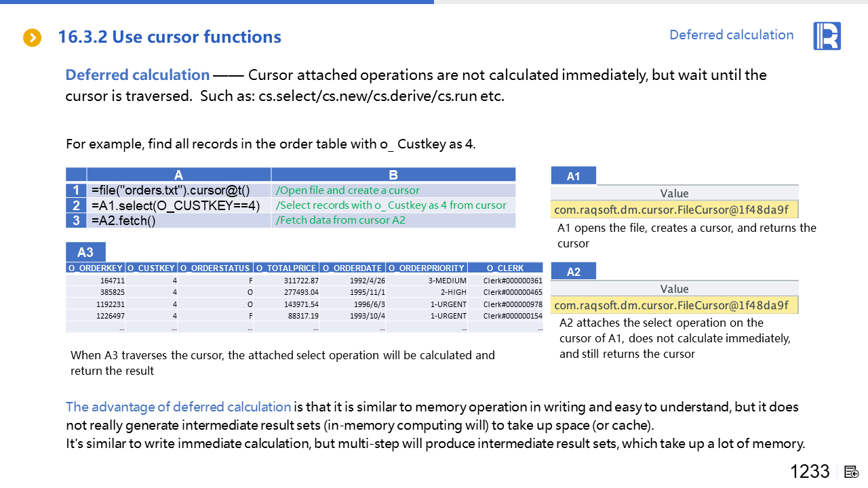This screenshot has height=488, width=868.
Task: Open the 'Deferred calculation' header label at top right
Action: click(x=731, y=35)
